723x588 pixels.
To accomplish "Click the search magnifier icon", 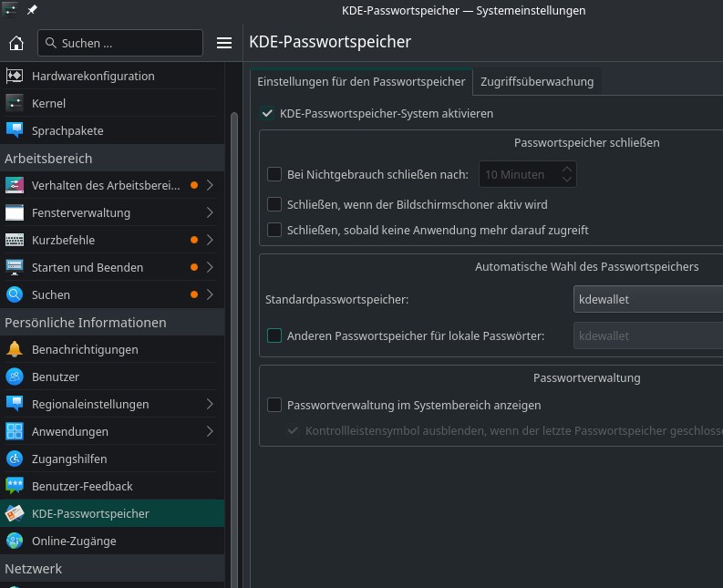I will tap(51, 43).
